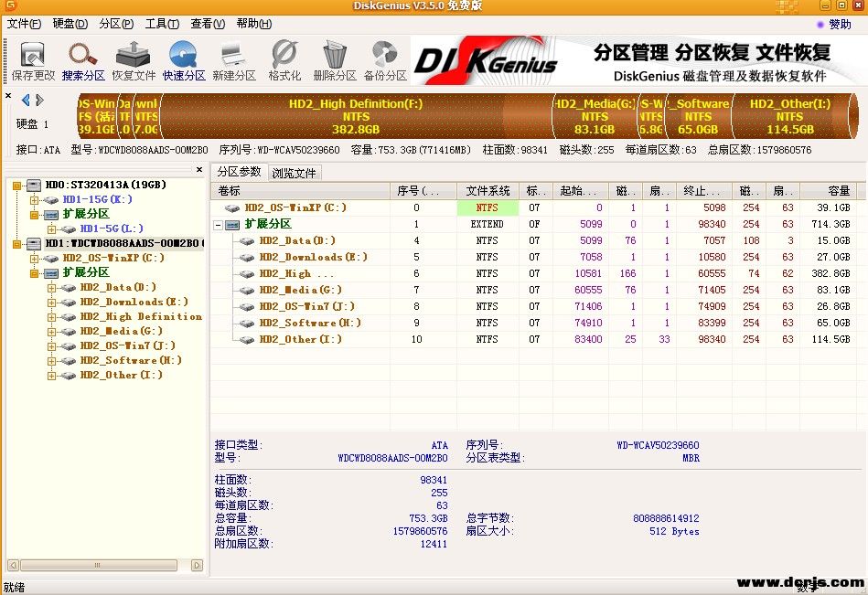This screenshot has width=868, height=595.
Task: Click the 删除分区 delete partition icon
Action: pyautogui.click(x=335, y=60)
